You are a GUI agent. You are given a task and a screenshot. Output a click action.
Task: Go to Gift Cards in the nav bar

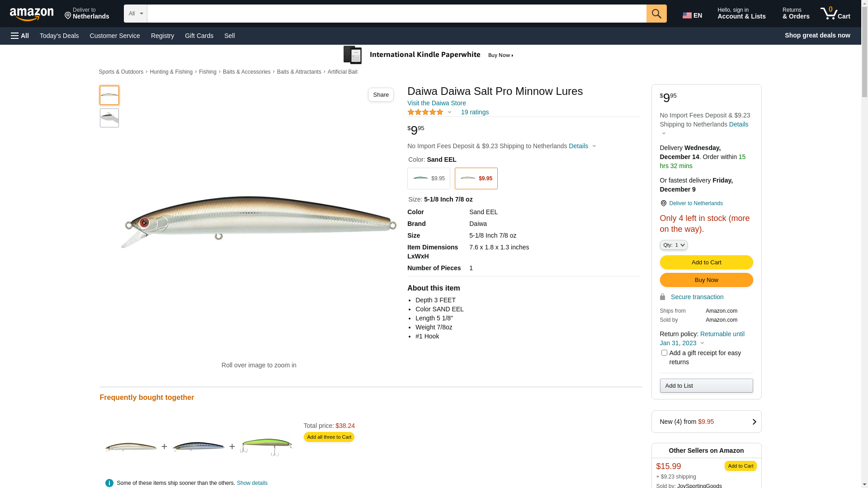tap(199, 36)
